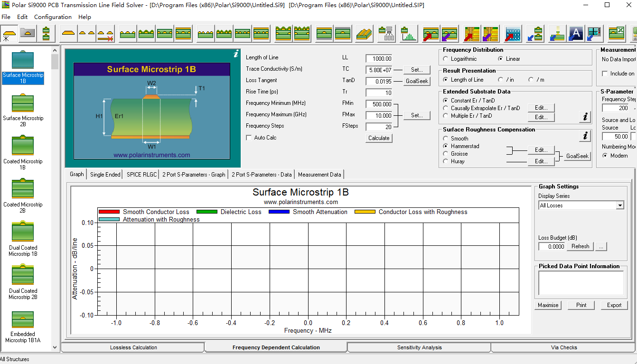Open the Configuration menu

[x=53, y=17]
